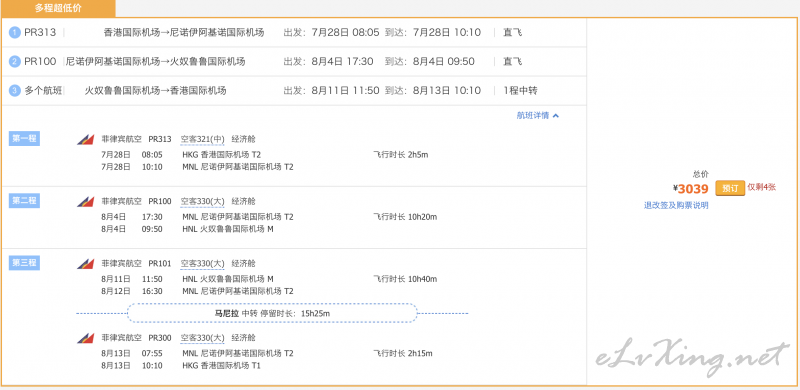This screenshot has width=800, height=390.
Task: Click the 马尼拉 中转 layover info box
Action: 272,313
